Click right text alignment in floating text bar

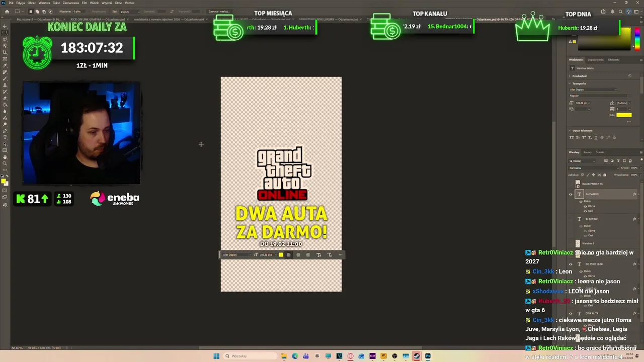(308, 255)
